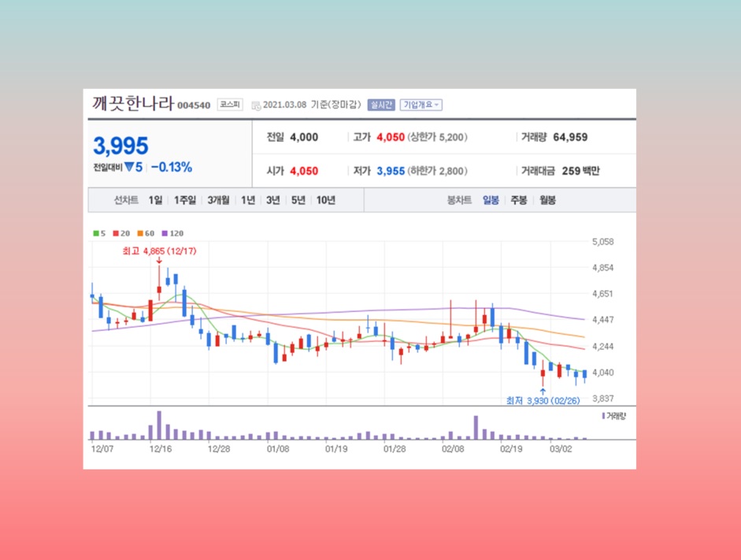Click the 01/08 date axis label
Viewport: 741px width, 560px height.
click(278, 449)
